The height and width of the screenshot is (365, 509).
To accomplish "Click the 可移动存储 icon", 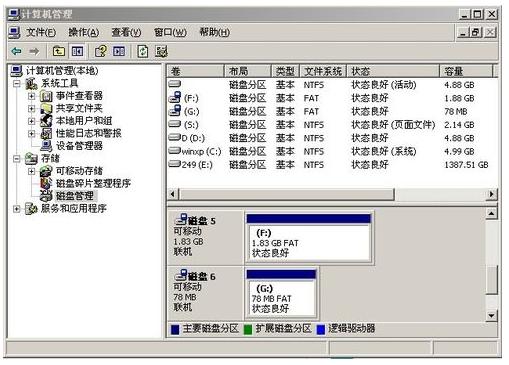I will coord(46,171).
